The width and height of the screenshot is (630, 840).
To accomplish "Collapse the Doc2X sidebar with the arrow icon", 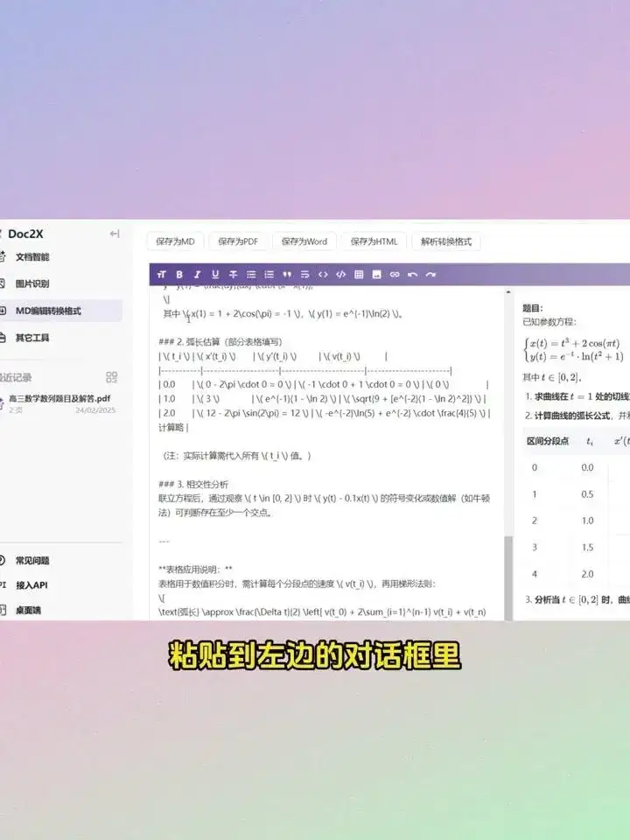I will click(x=114, y=234).
